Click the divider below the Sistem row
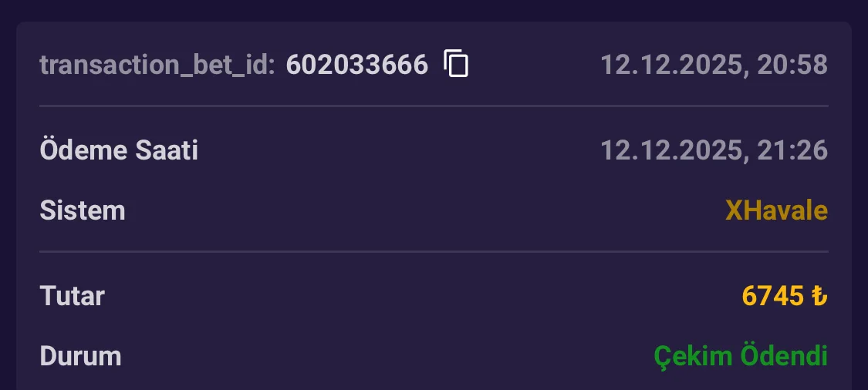 434,251
